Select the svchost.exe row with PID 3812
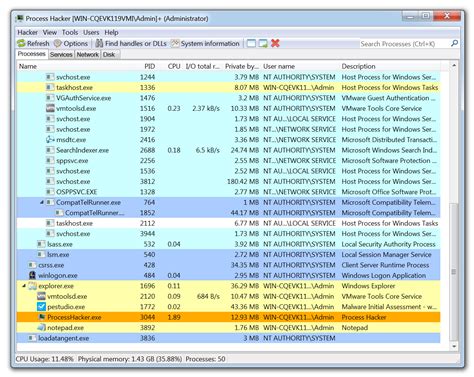 228,182
